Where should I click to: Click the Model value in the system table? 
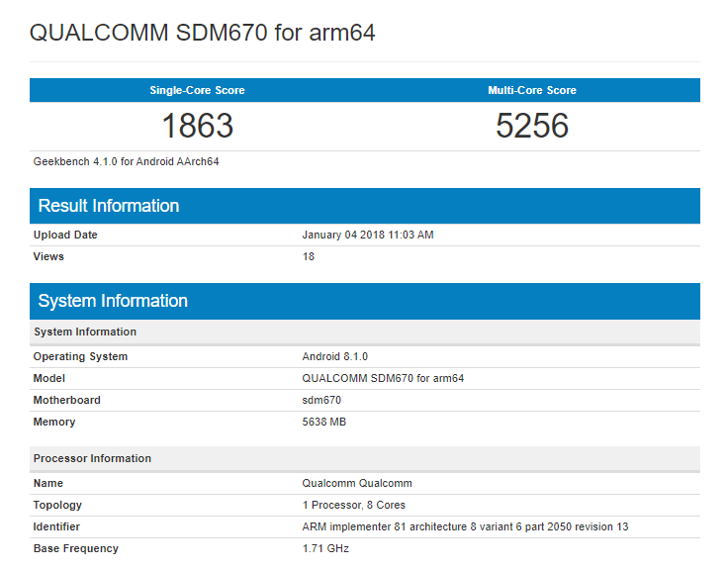click(x=382, y=378)
